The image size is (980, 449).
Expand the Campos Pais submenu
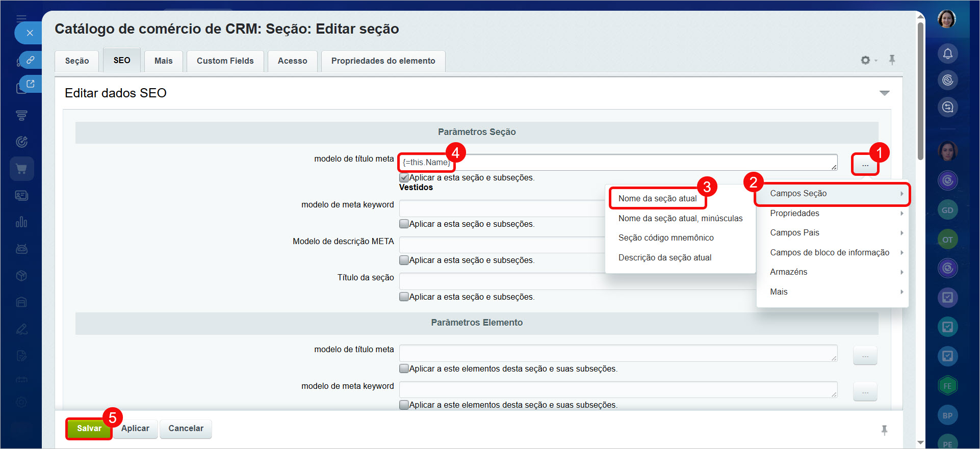point(832,232)
